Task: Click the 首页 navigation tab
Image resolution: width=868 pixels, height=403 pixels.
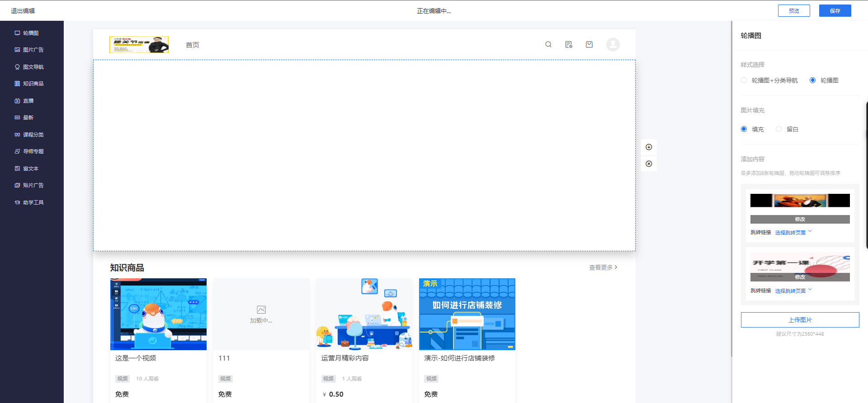Action: tap(193, 45)
